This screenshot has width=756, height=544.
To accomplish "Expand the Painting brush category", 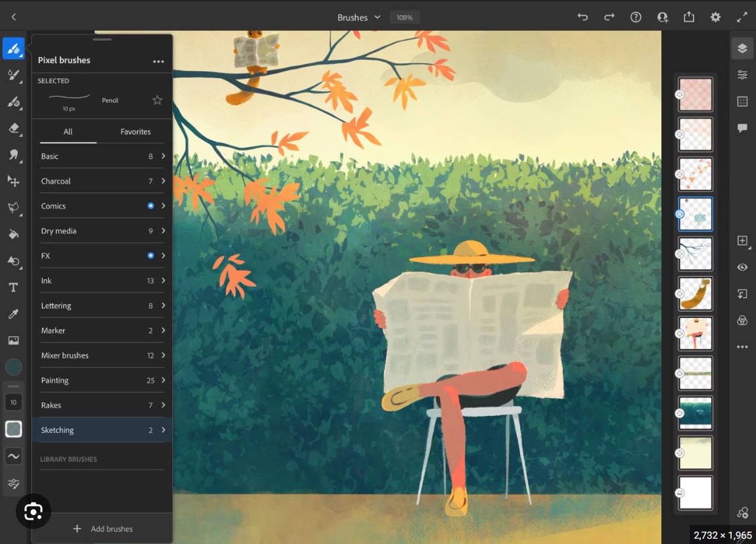I will pyautogui.click(x=102, y=380).
